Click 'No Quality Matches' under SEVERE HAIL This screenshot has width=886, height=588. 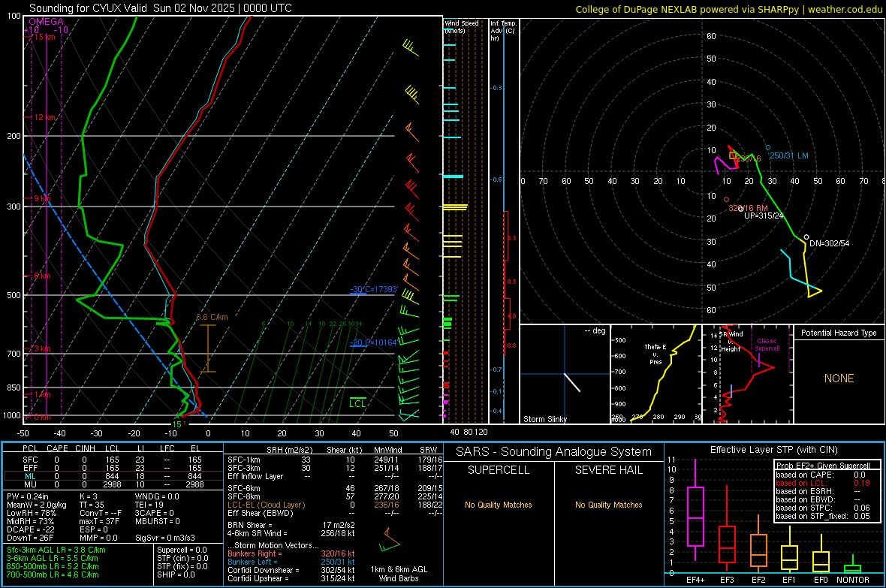coord(608,505)
